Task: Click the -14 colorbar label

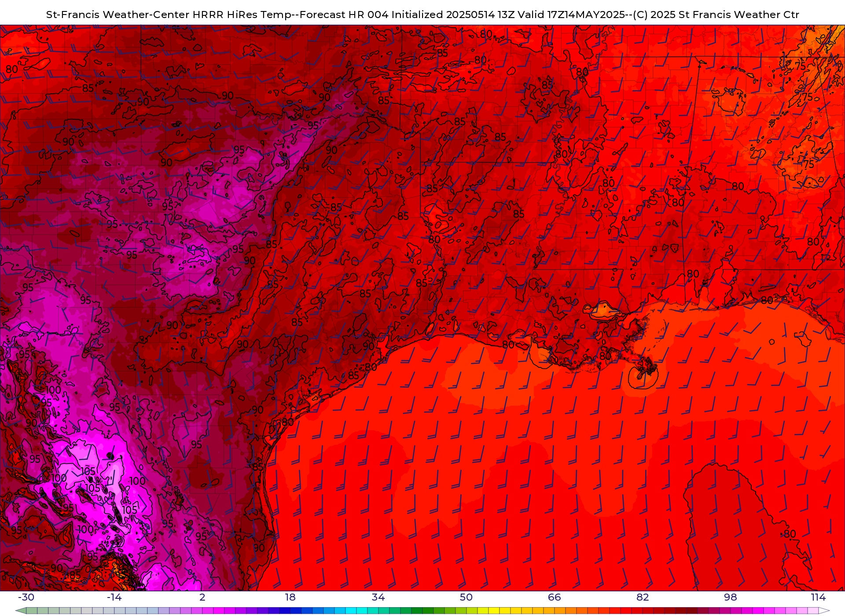Action: pos(114,597)
